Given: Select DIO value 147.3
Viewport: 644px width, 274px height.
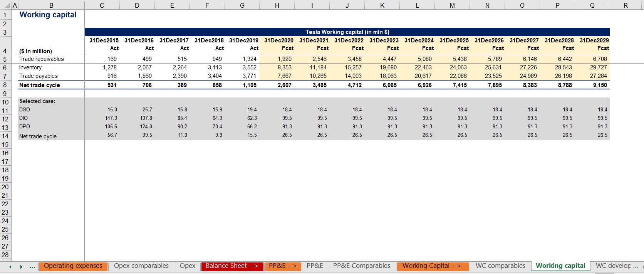Looking at the screenshot, I should [111, 118].
